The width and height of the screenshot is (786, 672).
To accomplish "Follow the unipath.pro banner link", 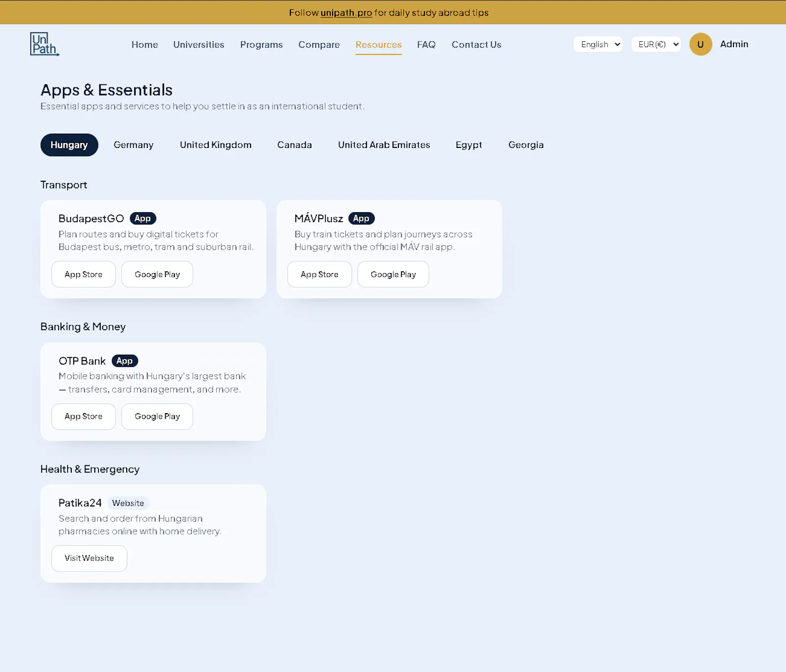I will click(x=346, y=13).
